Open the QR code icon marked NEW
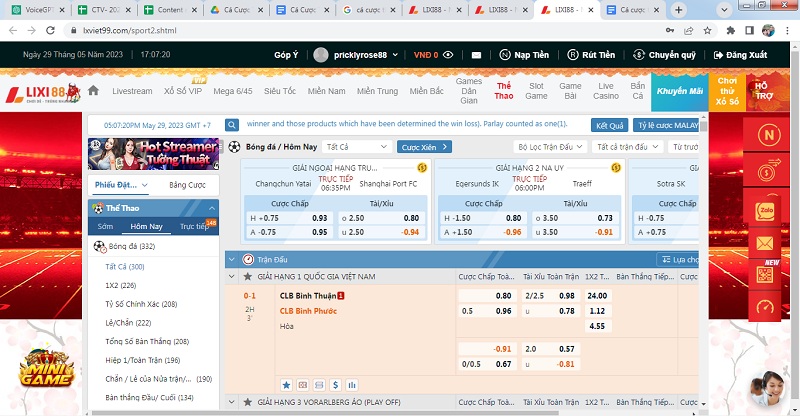Image resolution: width=800 pixels, height=416 pixels. point(765,275)
